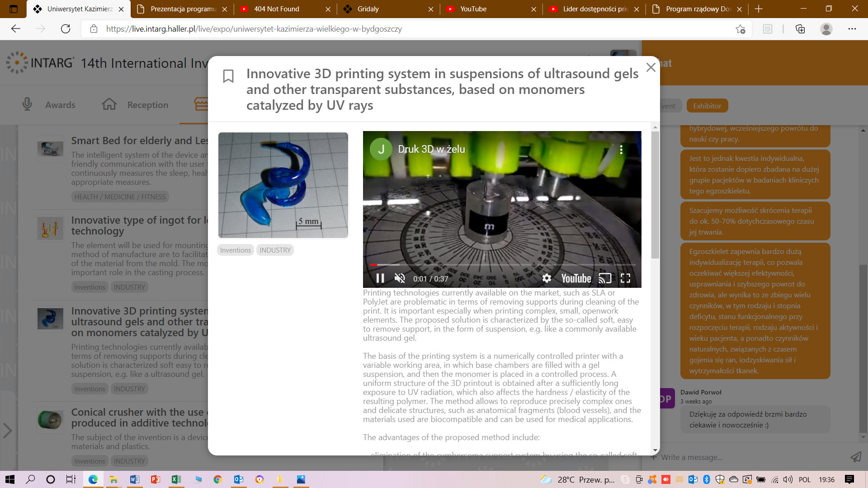Refresh the current page
This screenshot has height=488, width=868.
(x=66, y=29)
